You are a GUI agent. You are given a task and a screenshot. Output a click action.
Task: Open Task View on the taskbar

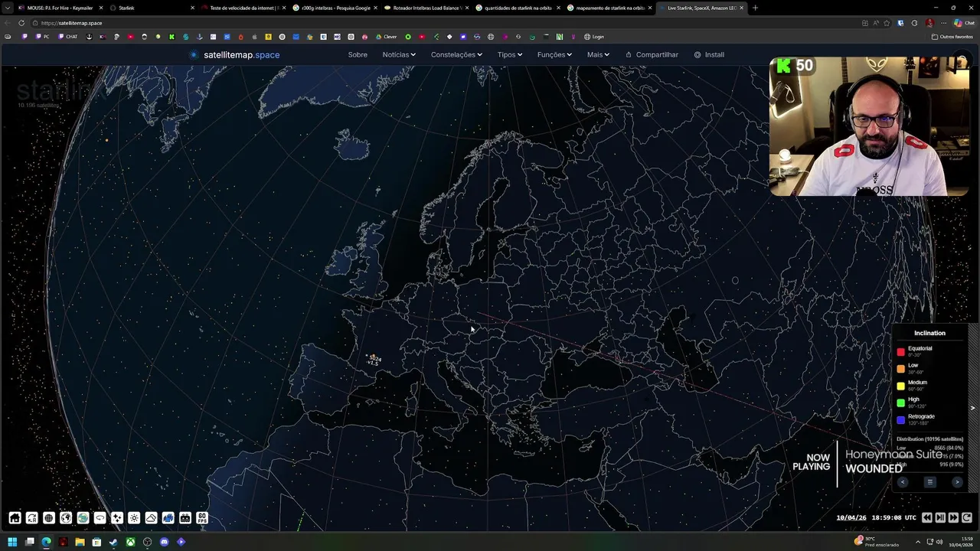point(29,542)
